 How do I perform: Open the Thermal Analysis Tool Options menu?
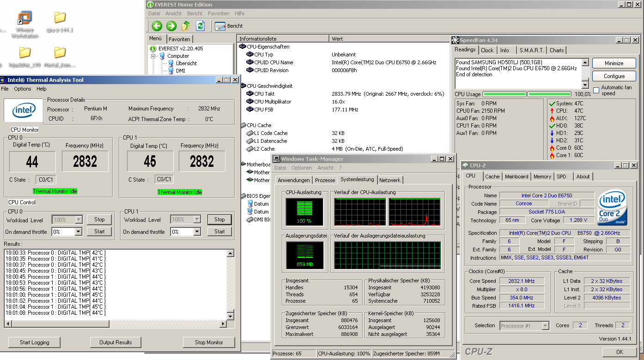[23, 89]
